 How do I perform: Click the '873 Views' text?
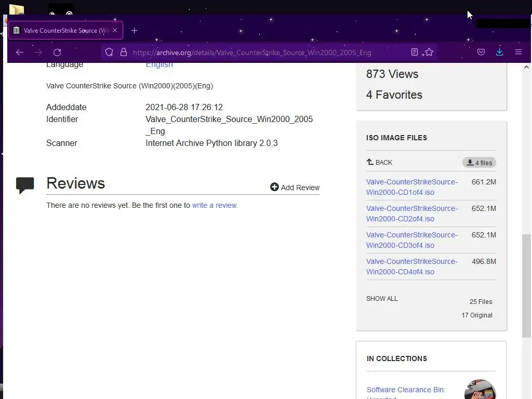392,74
